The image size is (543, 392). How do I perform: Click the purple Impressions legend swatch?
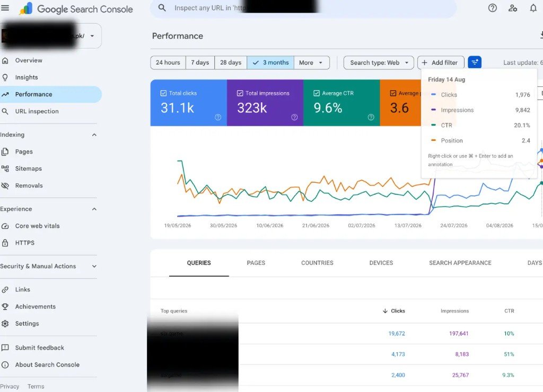coord(433,110)
